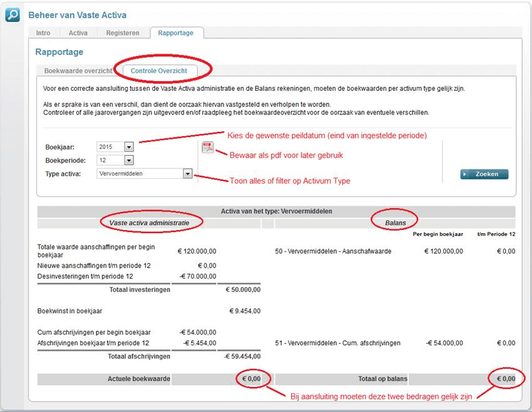Click 'Totale waarde aanschaffingen per begin boekjaar' row label
The width and height of the screenshot is (532, 412).
tap(96, 251)
